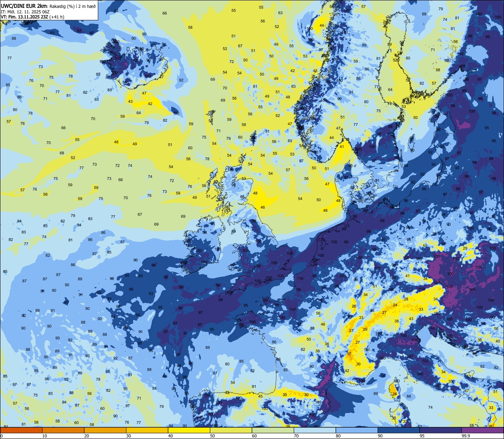Image resolution: width=504 pixels, height=439 pixels.
Task: Click the '68' humidity value on the map
Action: [62, 153]
